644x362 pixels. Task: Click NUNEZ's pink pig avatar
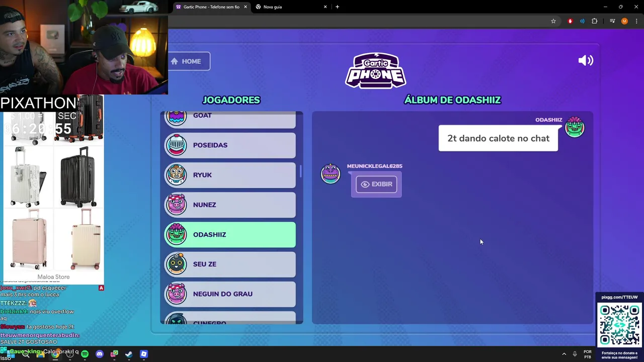[x=177, y=205]
